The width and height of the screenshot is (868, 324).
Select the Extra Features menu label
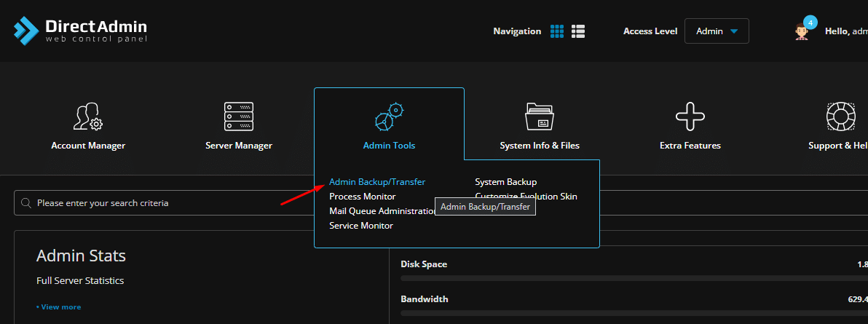(690, 146)
